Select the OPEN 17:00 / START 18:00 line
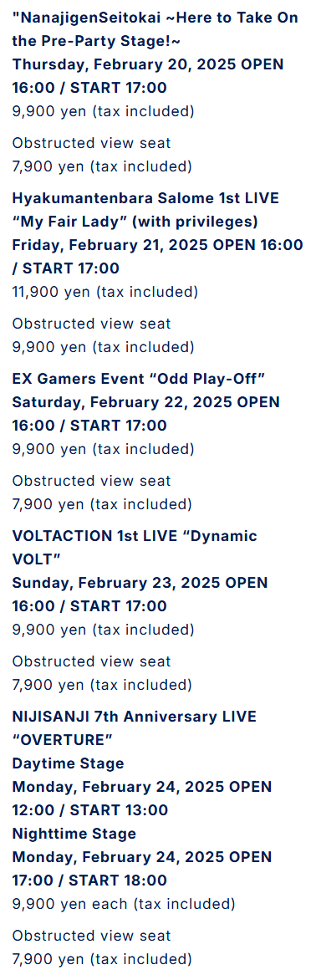Screen dimensions: 316x980 (142, 868)
